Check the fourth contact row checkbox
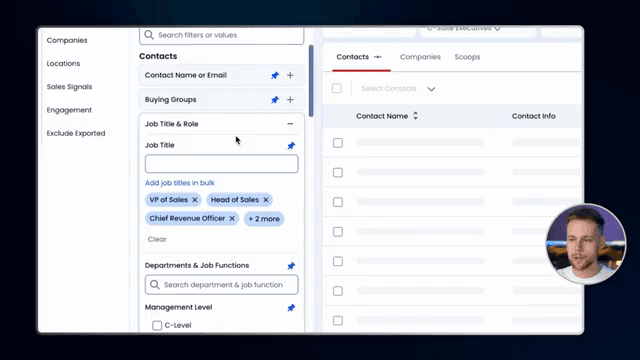The width and height of the screenshot is (640, 360). tap(338, 232)
